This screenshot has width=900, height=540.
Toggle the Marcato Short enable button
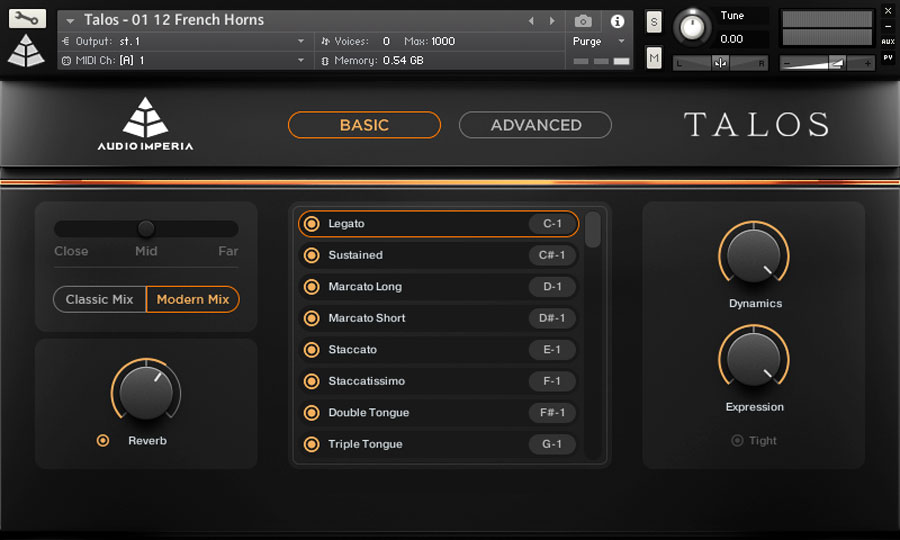pyautogui.click(x=312, y=318)
